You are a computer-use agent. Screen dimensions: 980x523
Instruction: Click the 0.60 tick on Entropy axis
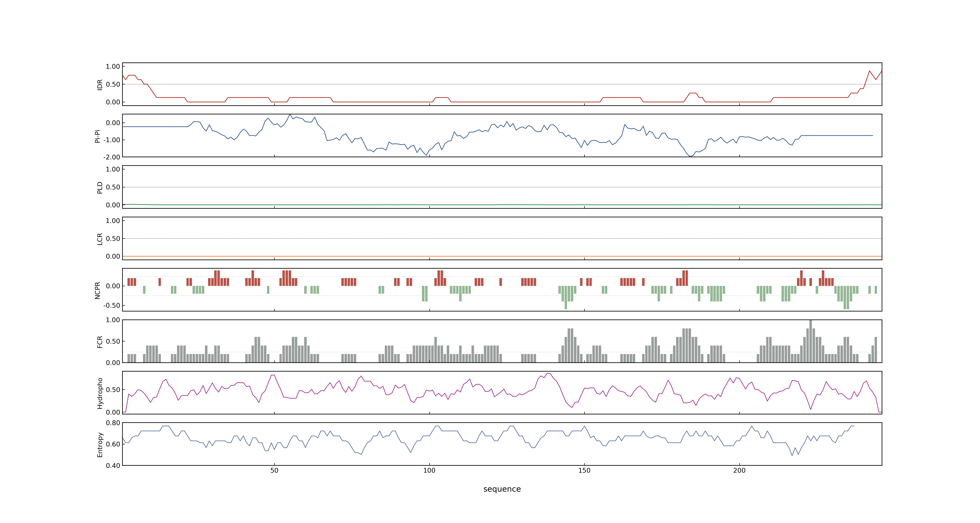point(113,444)
